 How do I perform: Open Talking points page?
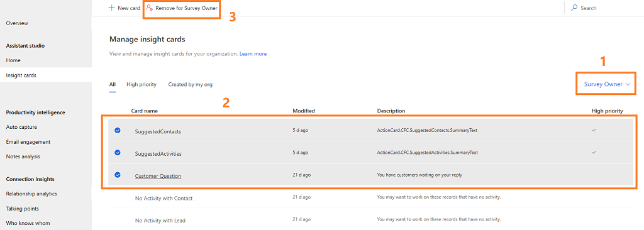[x=22, y=209]
